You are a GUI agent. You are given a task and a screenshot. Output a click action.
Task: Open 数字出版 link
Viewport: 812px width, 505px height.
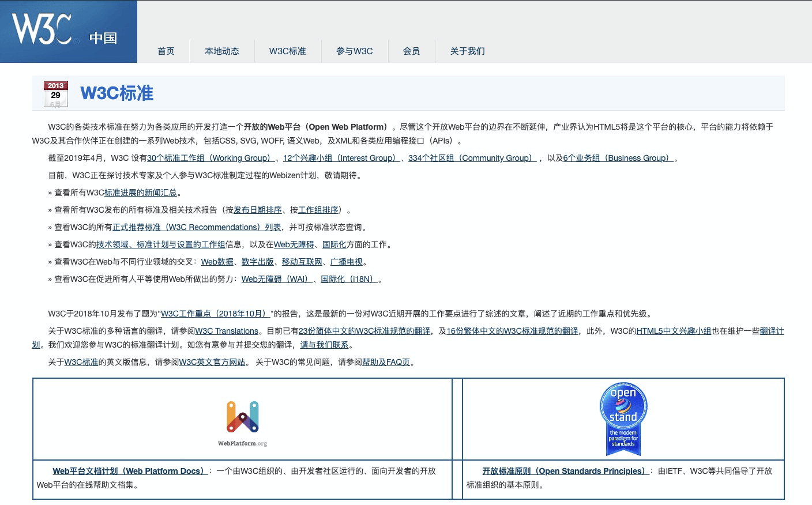(x=258, y=262)
